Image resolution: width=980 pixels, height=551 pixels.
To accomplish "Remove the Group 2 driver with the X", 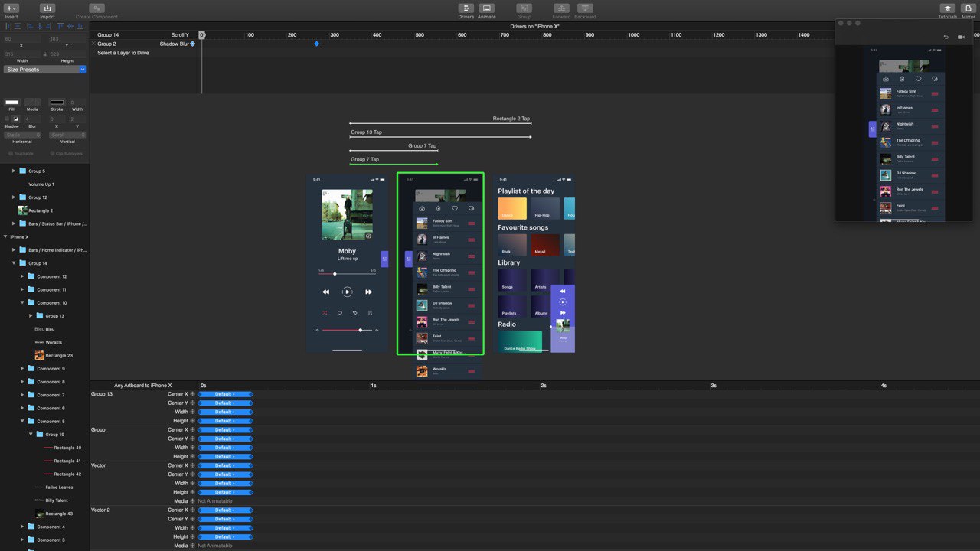I will (x=93, y=44).
